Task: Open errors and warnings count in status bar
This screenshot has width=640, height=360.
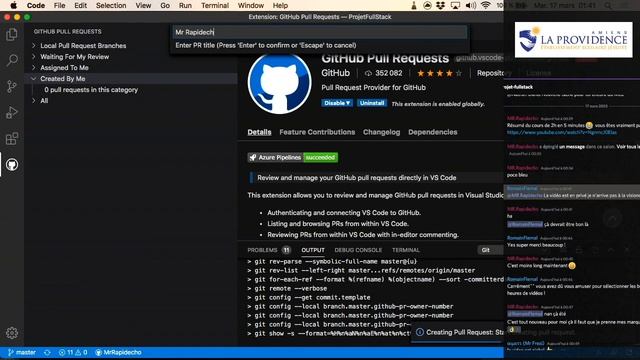Action: [73, 352]
